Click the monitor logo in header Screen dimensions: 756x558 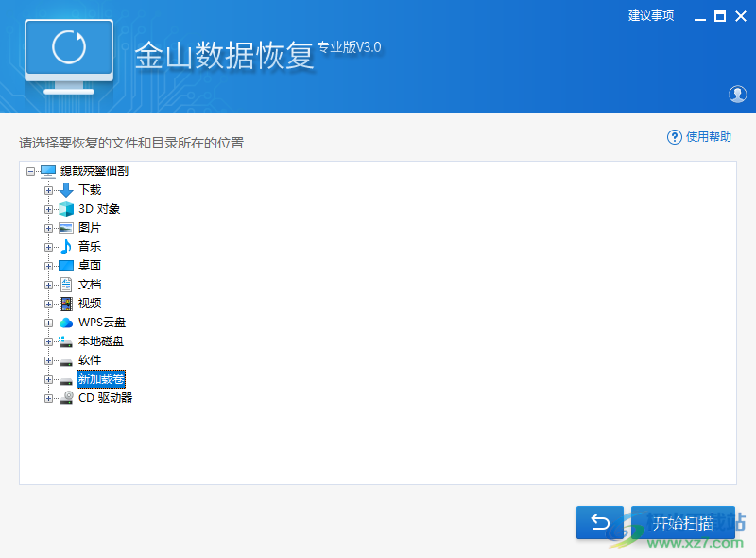point(69,57)
